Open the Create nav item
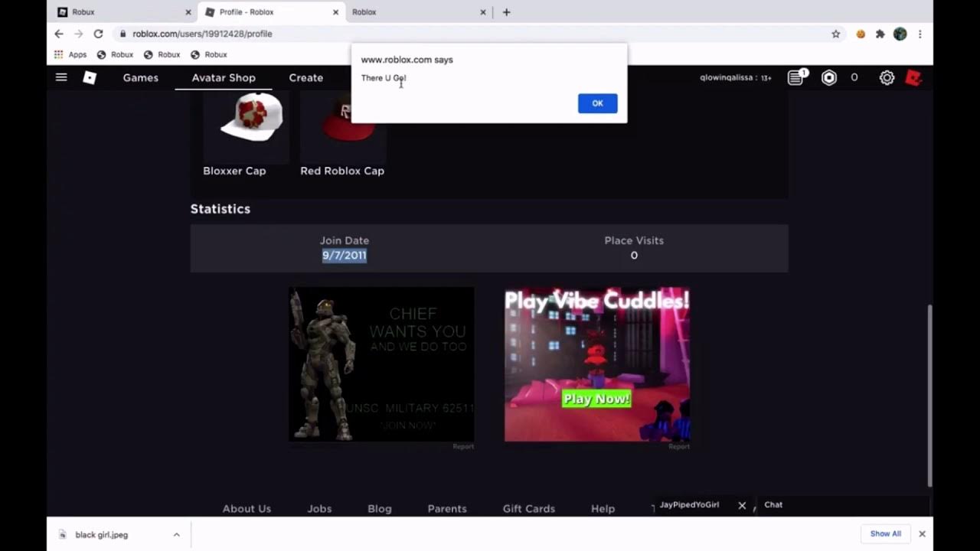Image resolution: width=980 pixels, height=551 pixels. click(305, 77)
